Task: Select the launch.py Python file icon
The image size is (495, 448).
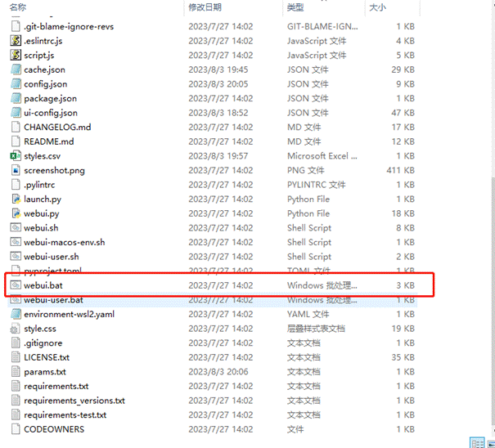Action: tap(16, 199)
